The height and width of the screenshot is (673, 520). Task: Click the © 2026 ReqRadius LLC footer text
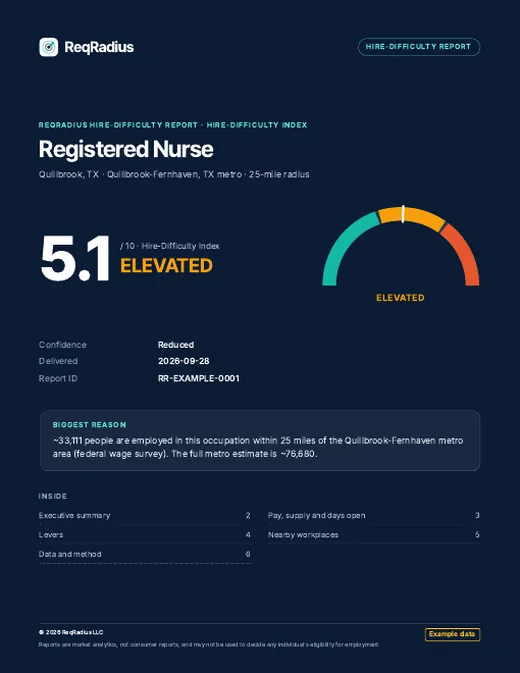(71, 632)
